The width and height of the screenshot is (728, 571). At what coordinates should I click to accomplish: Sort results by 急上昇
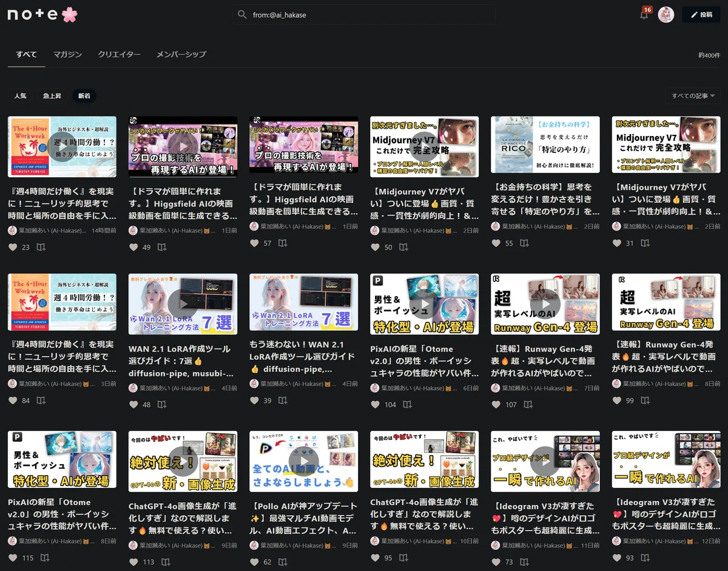(52, 96)
